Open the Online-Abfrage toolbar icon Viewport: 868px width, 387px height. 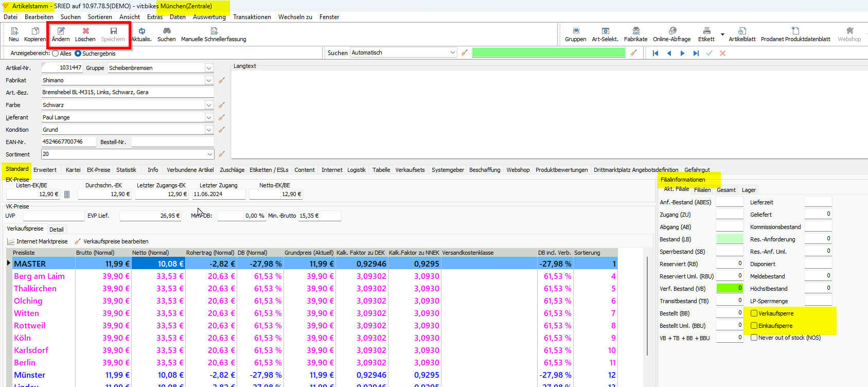(672, 31)
